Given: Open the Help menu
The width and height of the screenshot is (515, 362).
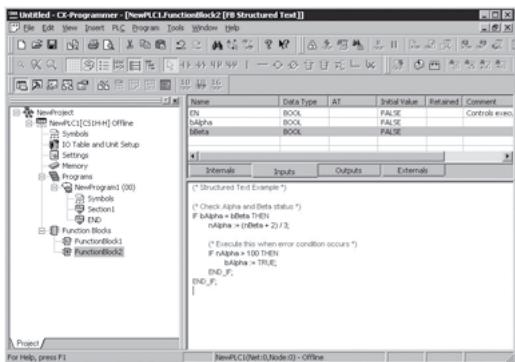Looking at the screenshot, I should 232,28.
